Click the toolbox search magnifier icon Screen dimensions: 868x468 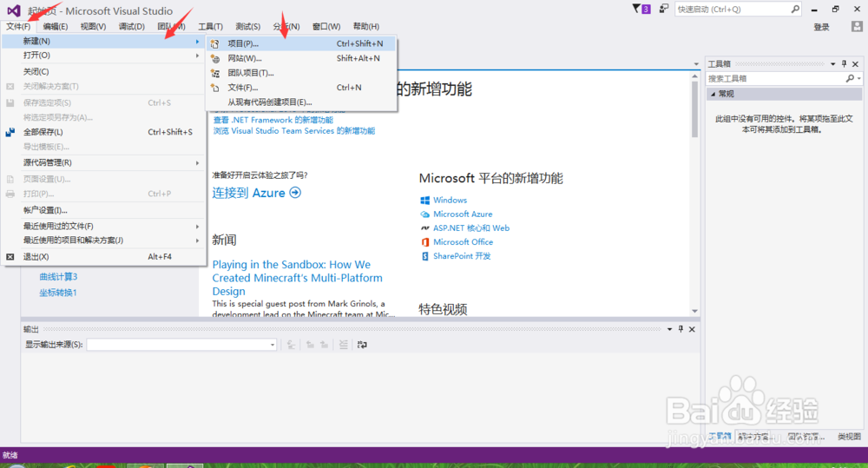(x=850, y=79)
